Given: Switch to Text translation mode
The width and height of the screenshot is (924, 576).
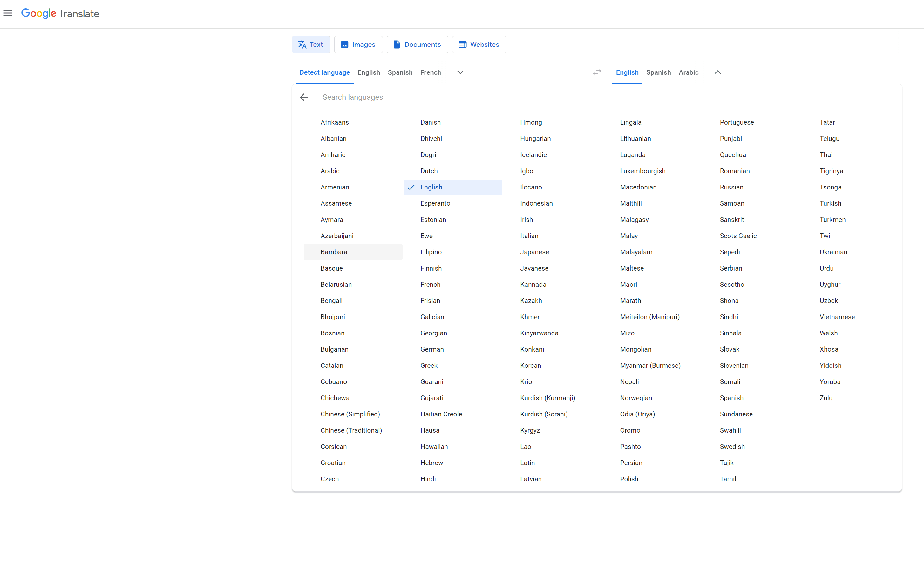Looking at the screenshot, I should coord(311,45).
